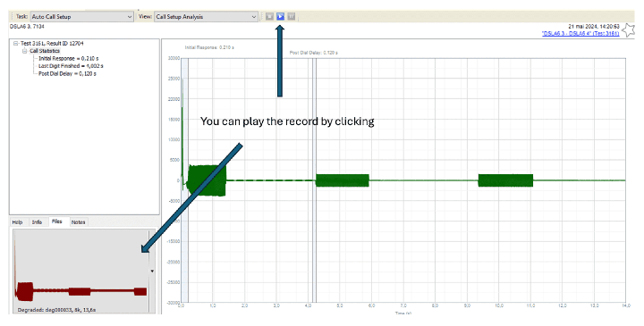
Task: Open the Files tab
Action: tap(57, 222)
